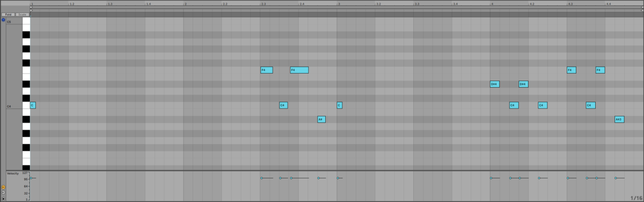Click the velocity marker at bar 3 start
The width and height of the screenshot is (644, 202).
point(338,178)
